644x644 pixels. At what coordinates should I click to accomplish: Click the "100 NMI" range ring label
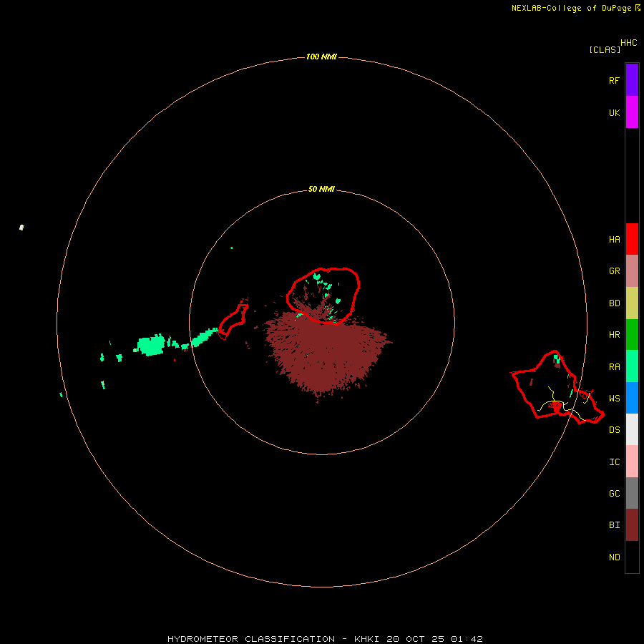click(x=321, y=57)
